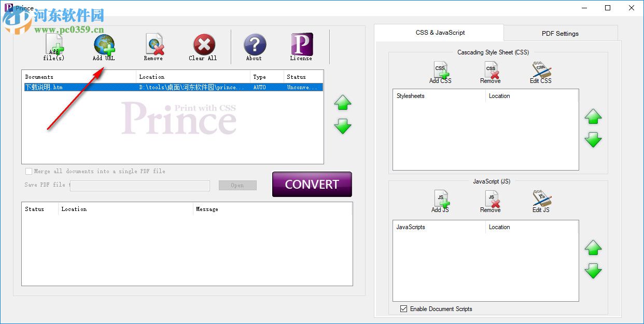Move selected document down with green arrow
The height and width of the screenshot is (324, 644).
tap(343, 126)
